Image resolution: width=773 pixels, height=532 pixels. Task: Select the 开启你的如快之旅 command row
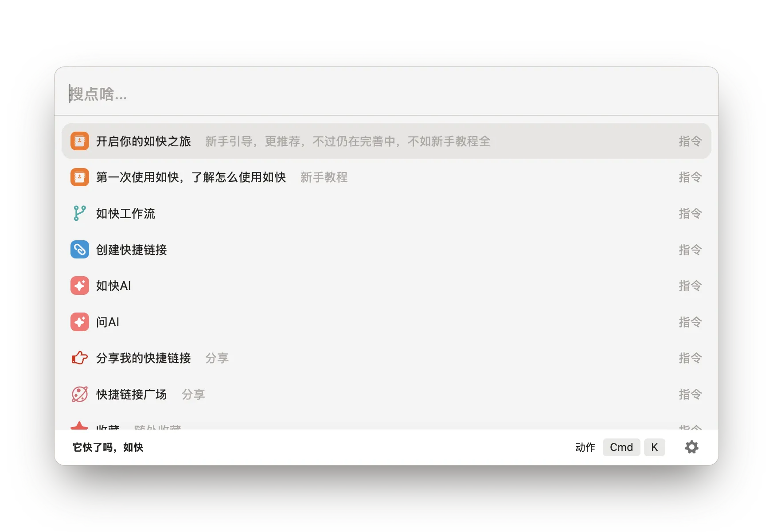(x=386, y=141)
